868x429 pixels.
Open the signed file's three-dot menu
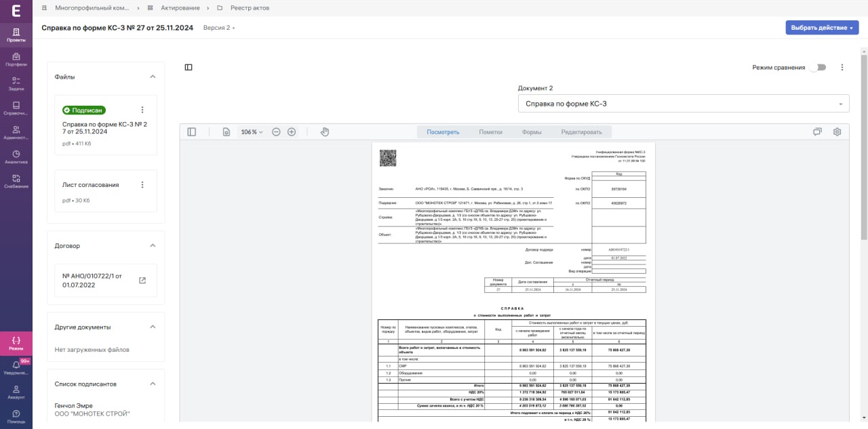142,110
